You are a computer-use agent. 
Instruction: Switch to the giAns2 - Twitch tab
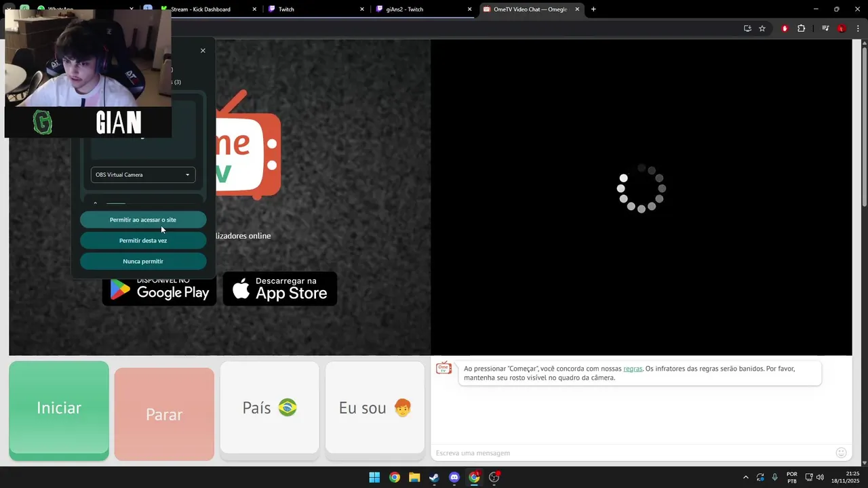(424, 9)
